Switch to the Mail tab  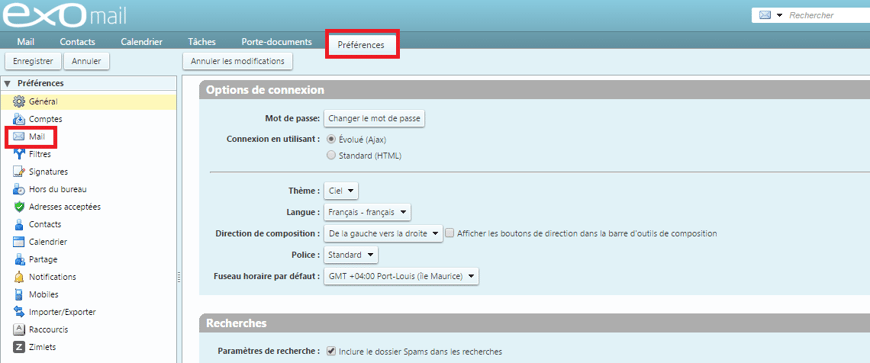[x=26, y=42]
